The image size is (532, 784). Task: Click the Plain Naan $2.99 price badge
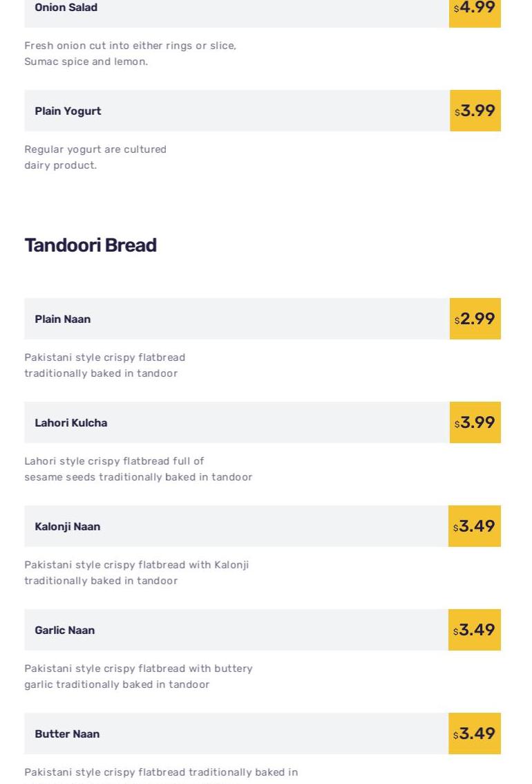(x=475, y=319)
